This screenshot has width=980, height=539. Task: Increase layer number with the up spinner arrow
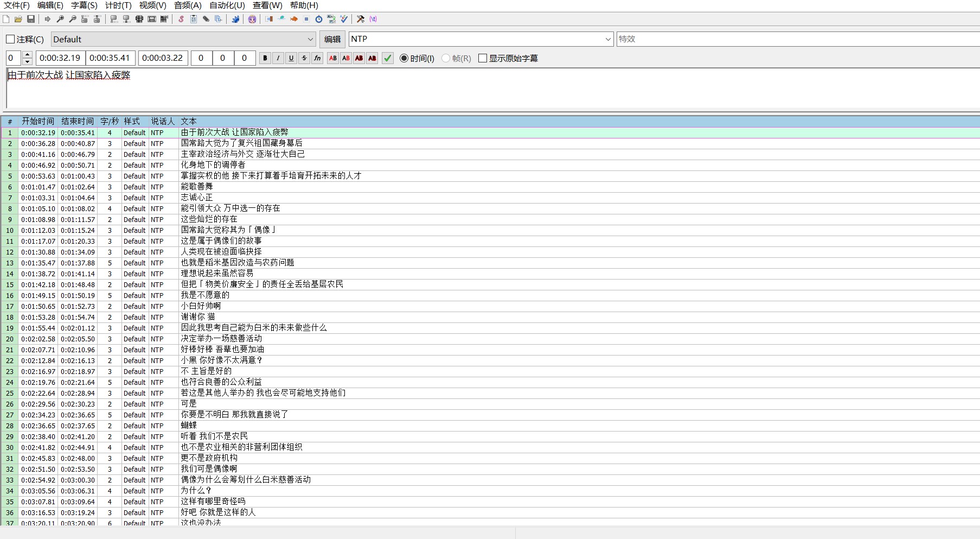pyautogui.click(x=27, y=55)
